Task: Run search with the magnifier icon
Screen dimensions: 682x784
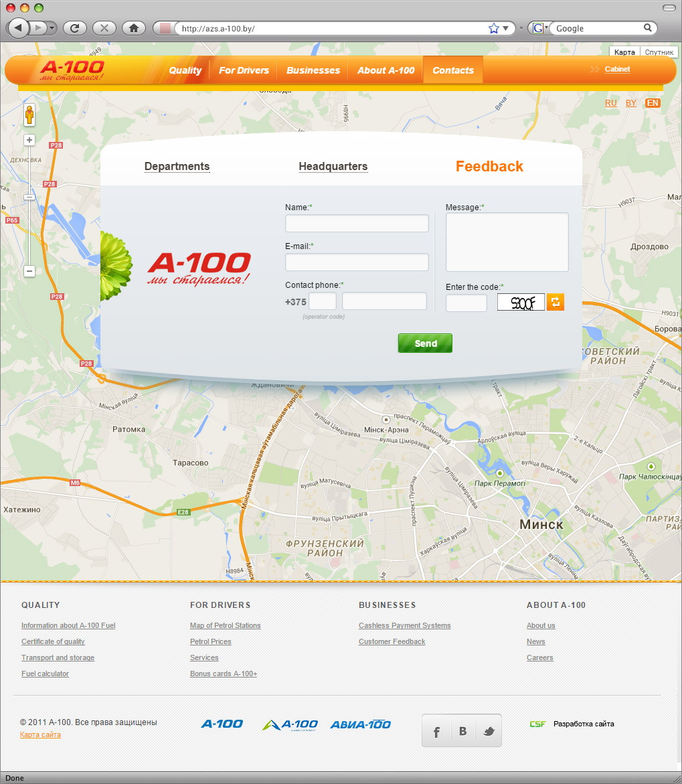Action: (647, 27)
